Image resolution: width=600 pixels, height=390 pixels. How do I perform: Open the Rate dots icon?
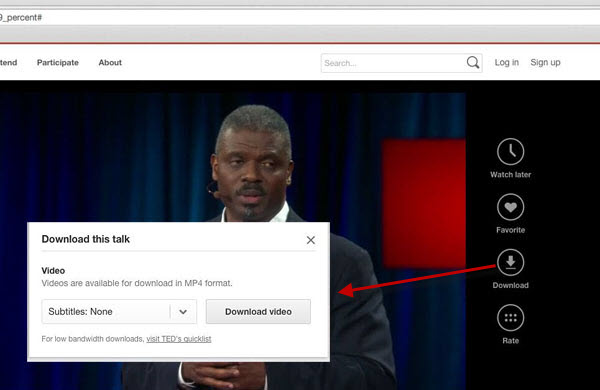510,318
